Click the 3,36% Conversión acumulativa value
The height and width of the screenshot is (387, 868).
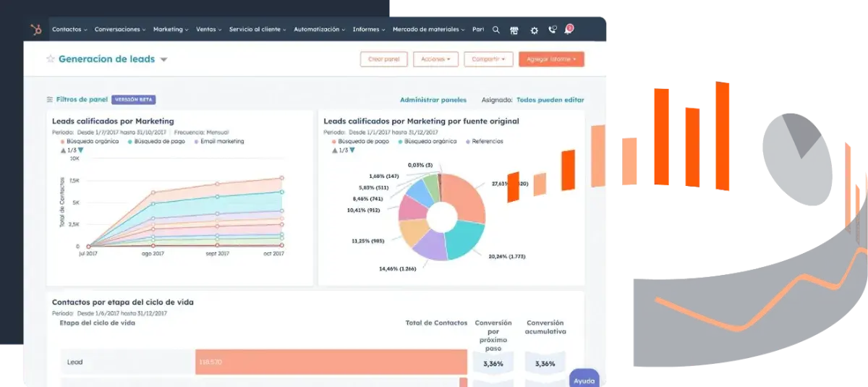click(545, 364)
